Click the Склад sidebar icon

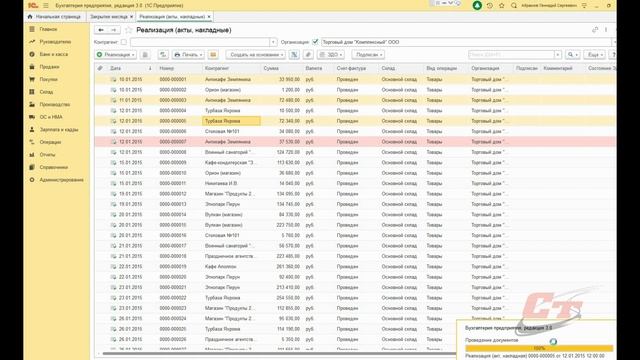pos(32,92)
